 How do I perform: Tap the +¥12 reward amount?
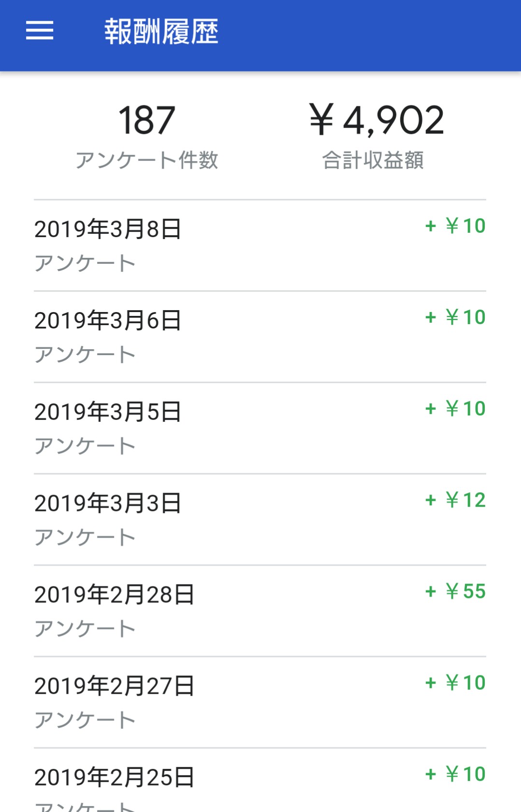[455, 500]
